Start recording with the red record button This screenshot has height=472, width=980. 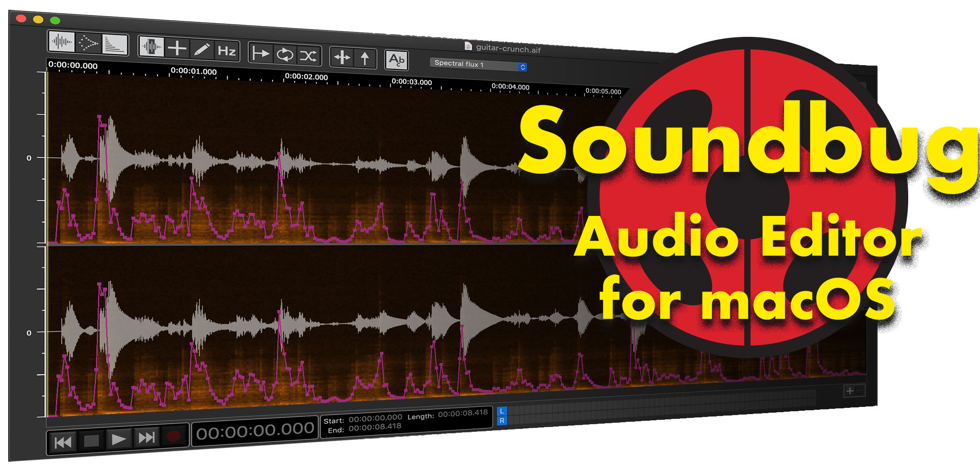173,436
